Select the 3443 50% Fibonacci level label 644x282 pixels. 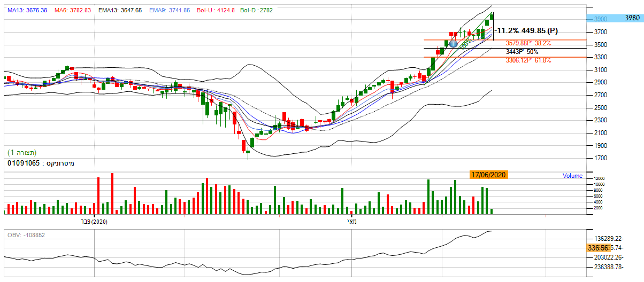pos(522,52)
